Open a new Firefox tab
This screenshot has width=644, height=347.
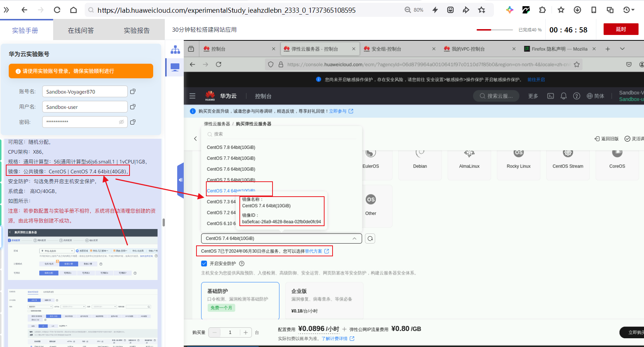click(608, 49)
